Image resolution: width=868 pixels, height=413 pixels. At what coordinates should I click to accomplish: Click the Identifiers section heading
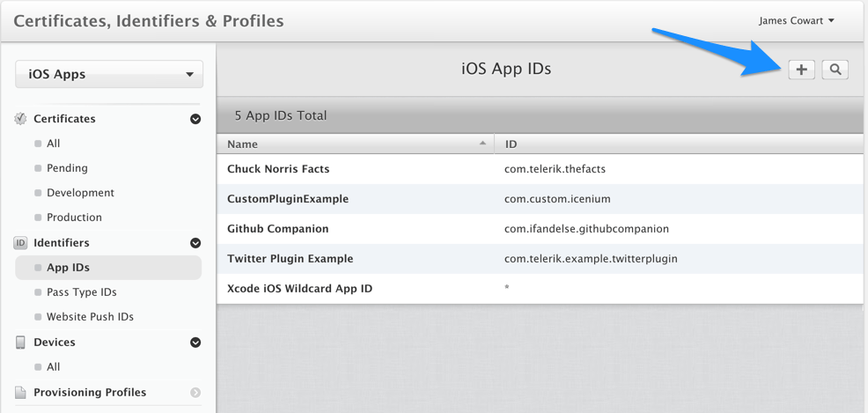pyautogui.click(x=62, y=242)
